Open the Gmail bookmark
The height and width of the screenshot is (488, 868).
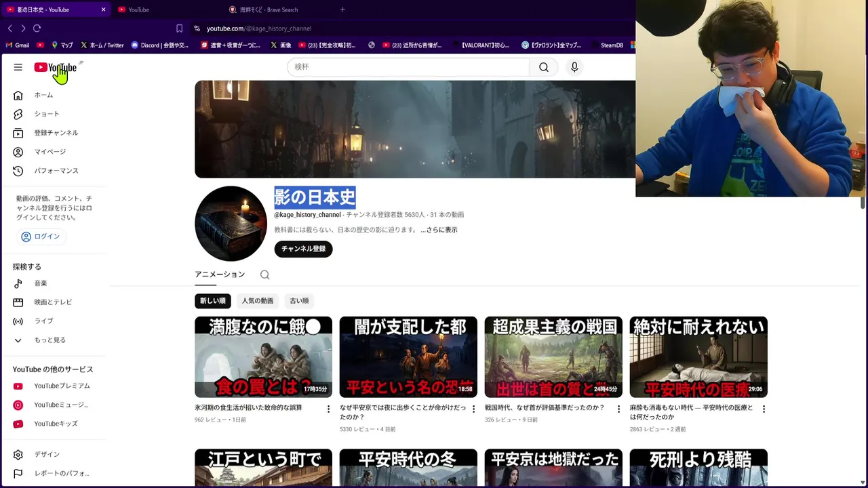click(18, 45)
